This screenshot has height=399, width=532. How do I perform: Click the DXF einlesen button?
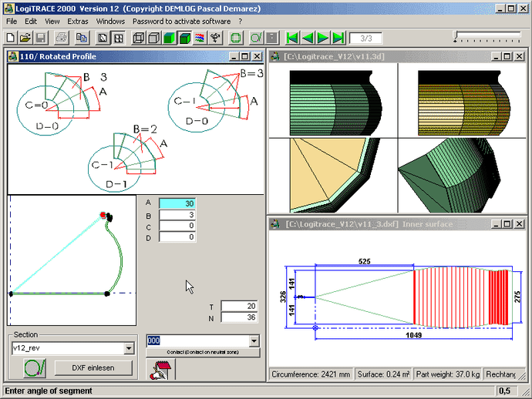[93, 368]
